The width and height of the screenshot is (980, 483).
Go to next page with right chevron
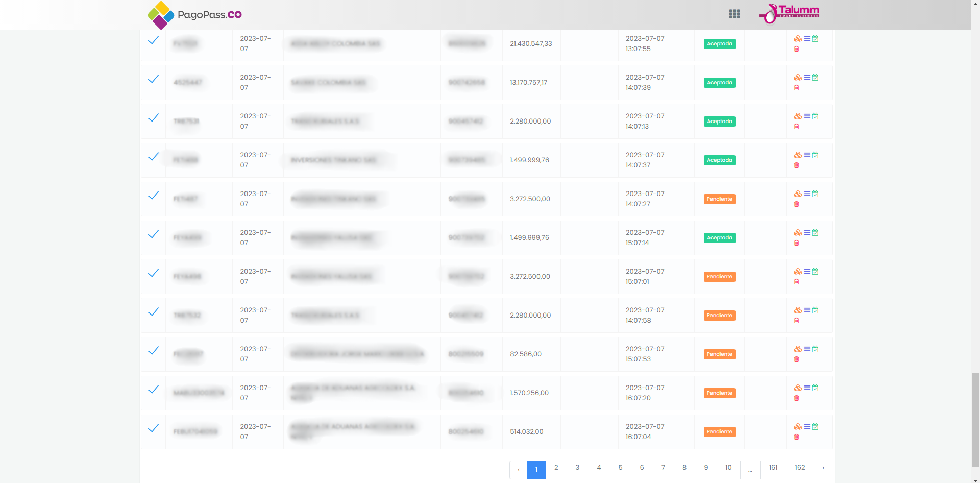click(823, 468)
